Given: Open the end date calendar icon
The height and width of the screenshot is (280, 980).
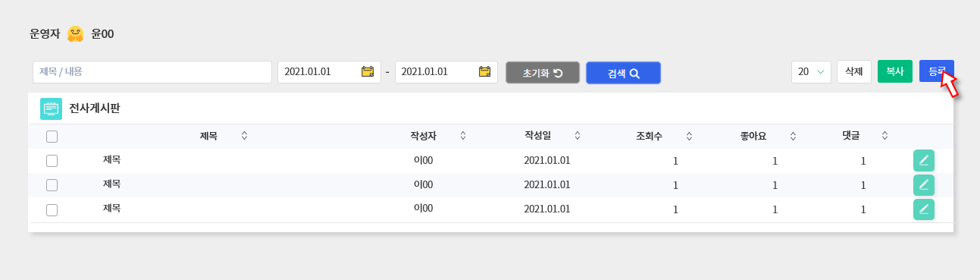Looking at the screenshot, I should click(485, 72).
